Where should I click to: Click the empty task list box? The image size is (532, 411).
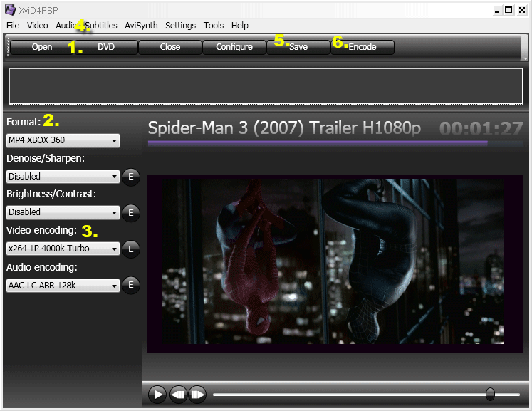pos(266,86)
